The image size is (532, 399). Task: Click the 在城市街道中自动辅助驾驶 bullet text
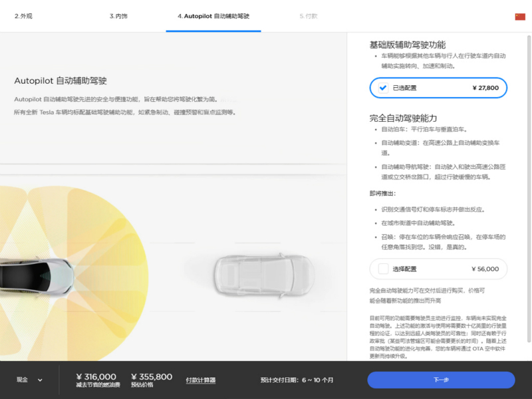click(418, 223)
